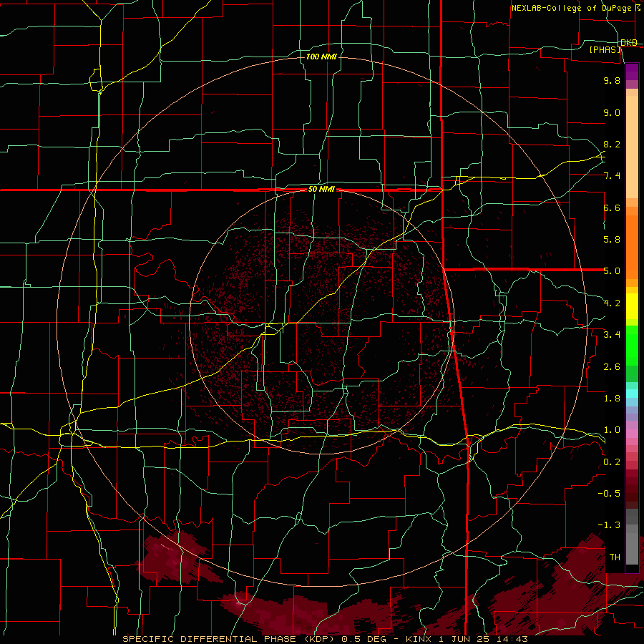Click the peach band of the color scale

click(632, 144)
